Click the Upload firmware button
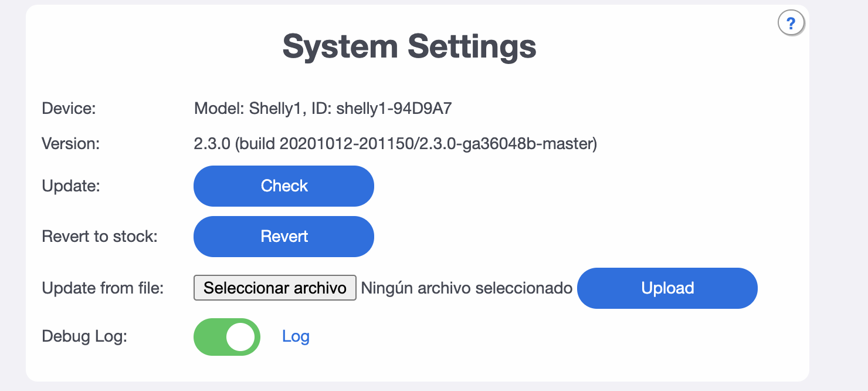The height and width of the screenshot is (391, 868). pos(667,288)
